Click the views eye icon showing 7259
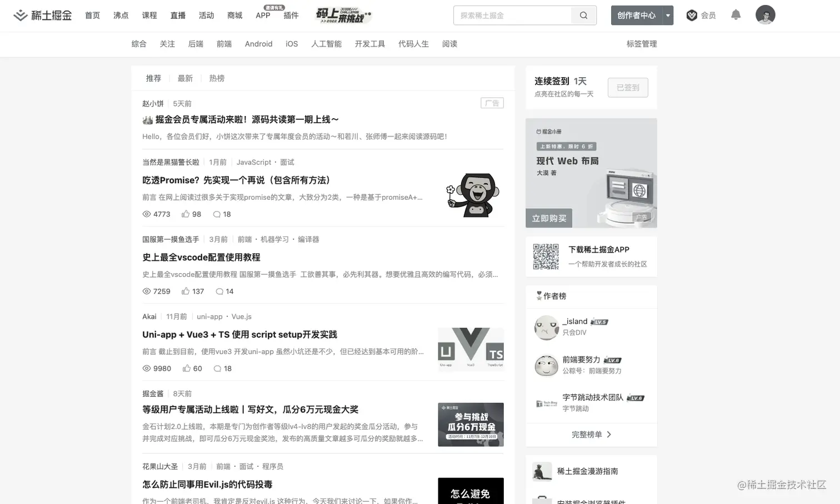The height and width of the screenshot is (504, 840). (147, 291)
